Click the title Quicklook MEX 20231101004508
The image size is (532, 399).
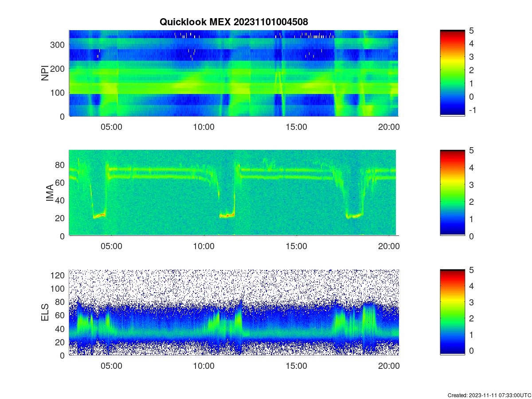click(233, 22)
